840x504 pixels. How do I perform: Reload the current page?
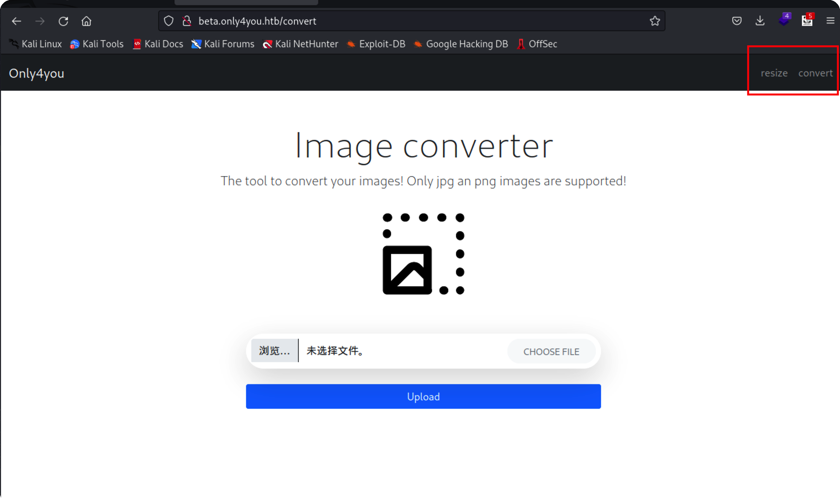click(63, 21)
